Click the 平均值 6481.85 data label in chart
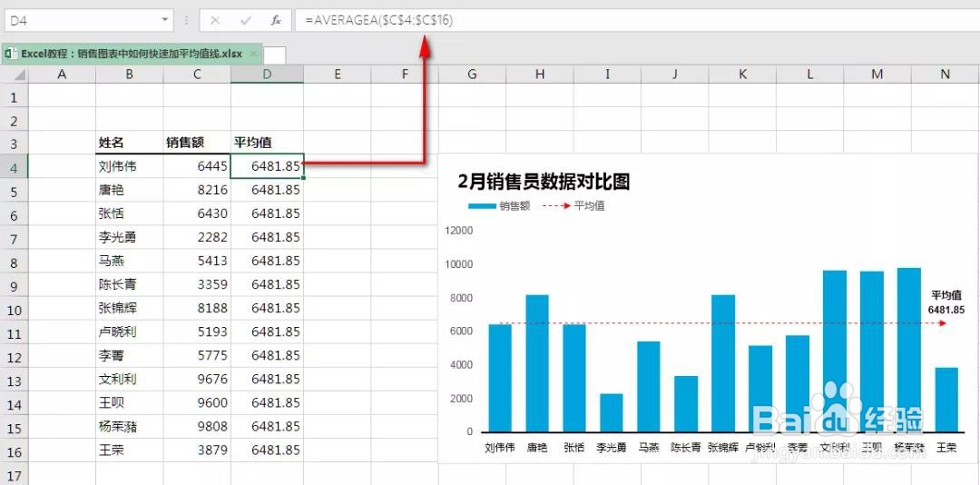This screenshot has width=980, height=485. (x=946, y=302)
